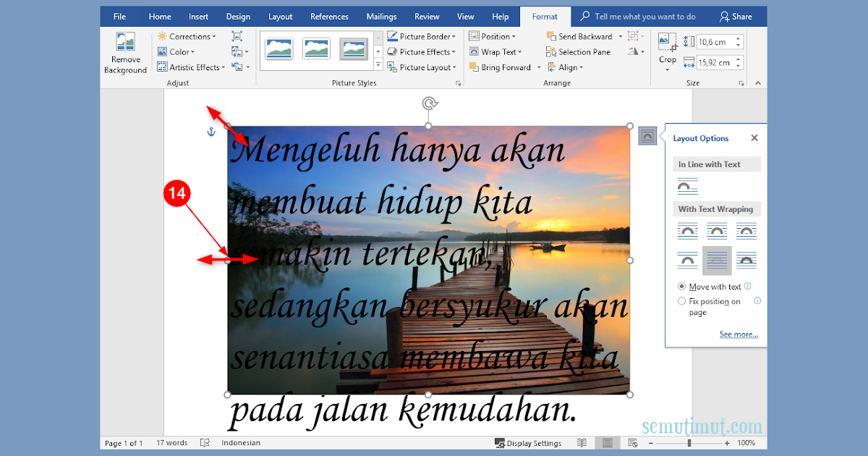Select Fix position on page
Image resolution: width=868 pixels, height=456 pixels.
[681, 300]
